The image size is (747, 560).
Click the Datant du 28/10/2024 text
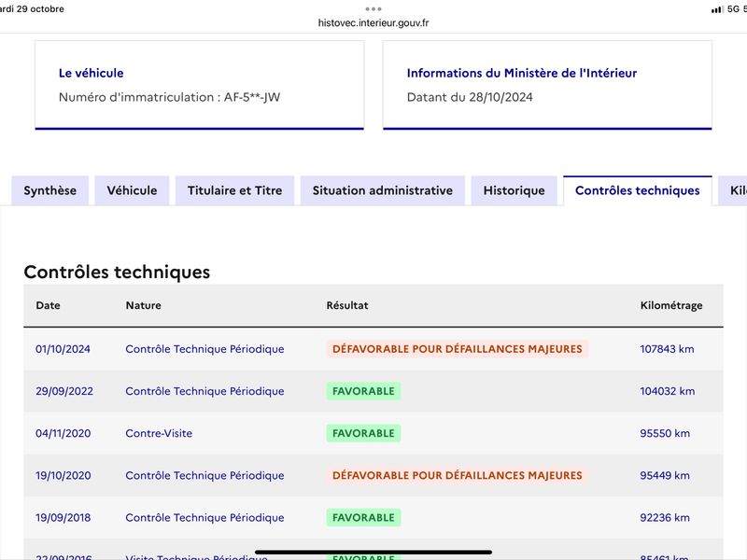(x=470, y=97)
